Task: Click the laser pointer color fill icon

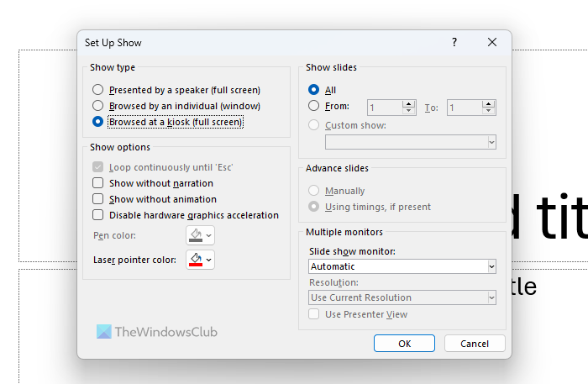Action: click(197, 260)
